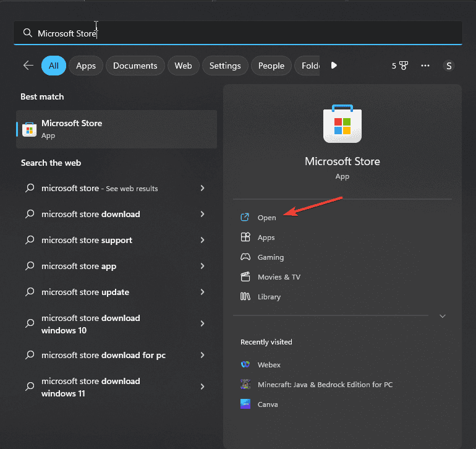Select the Gaming controller icon
This screenshot has height=449, width=476.
click(245, 257)
